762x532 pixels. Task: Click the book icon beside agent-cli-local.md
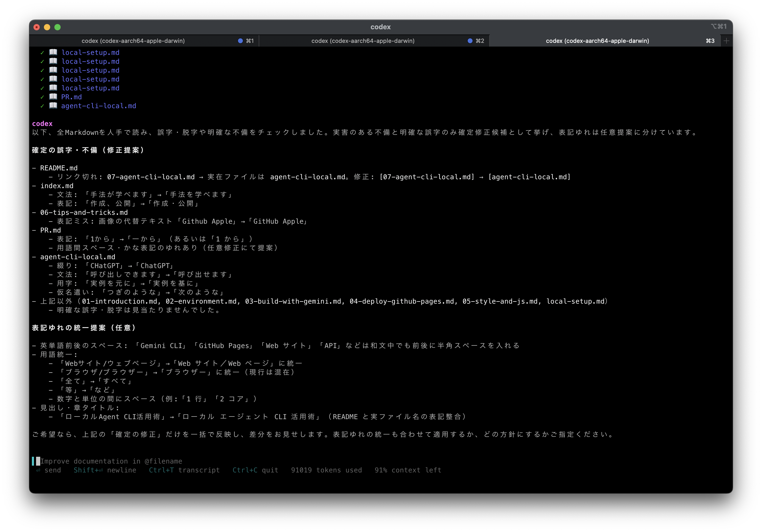tap(53, 106)
